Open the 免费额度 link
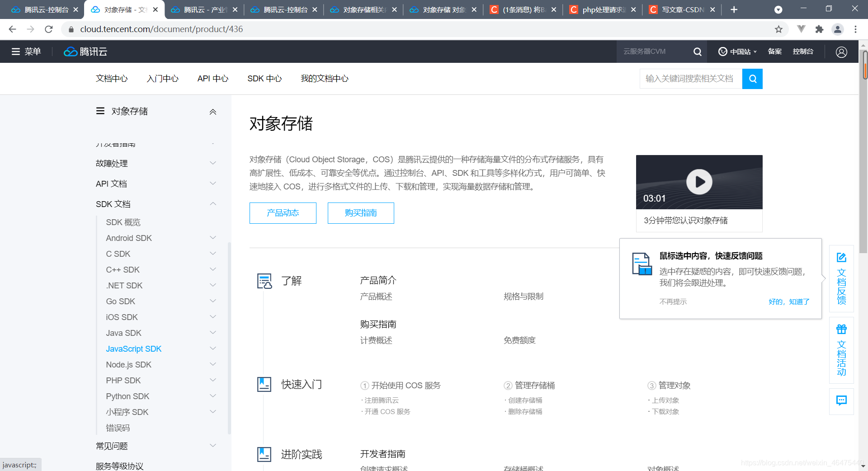This screenshot has width=868, height=471. point(520,340)
